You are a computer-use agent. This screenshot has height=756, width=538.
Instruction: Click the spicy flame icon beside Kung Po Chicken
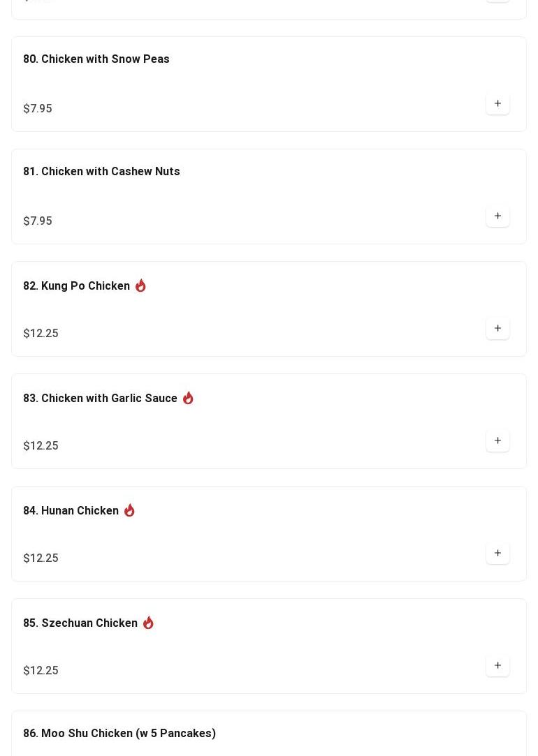coord(140,286)
